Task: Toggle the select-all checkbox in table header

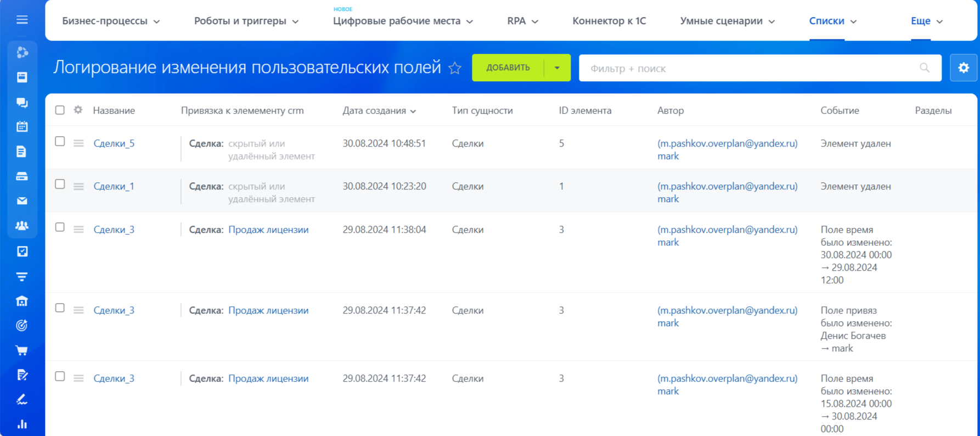Action: (60, 110)
